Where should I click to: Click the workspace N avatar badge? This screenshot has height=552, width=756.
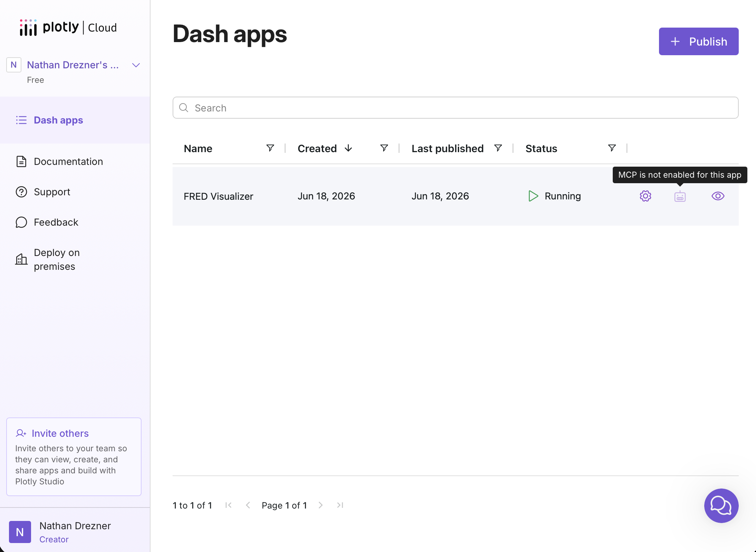point(14,65)
